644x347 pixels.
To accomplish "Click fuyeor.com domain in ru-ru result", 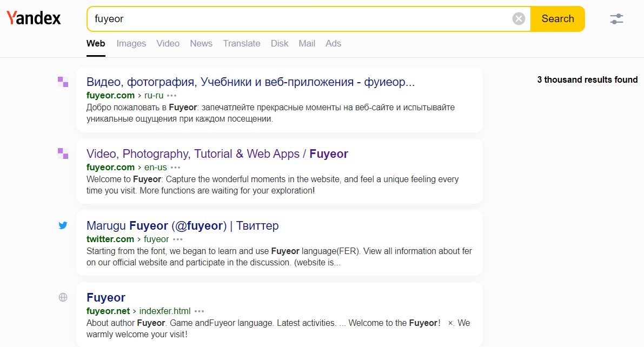I will 110,95.
